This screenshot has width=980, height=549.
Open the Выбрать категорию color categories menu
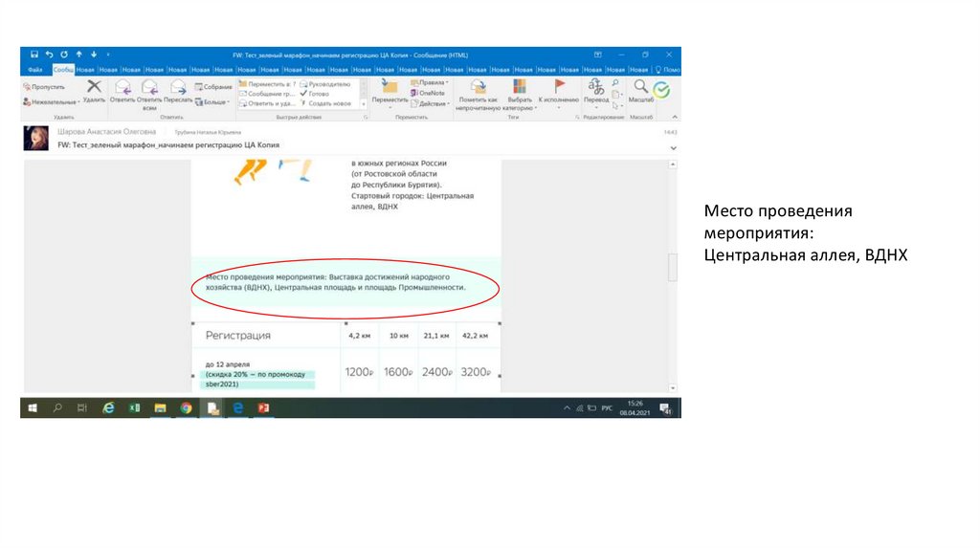point(520,95)
